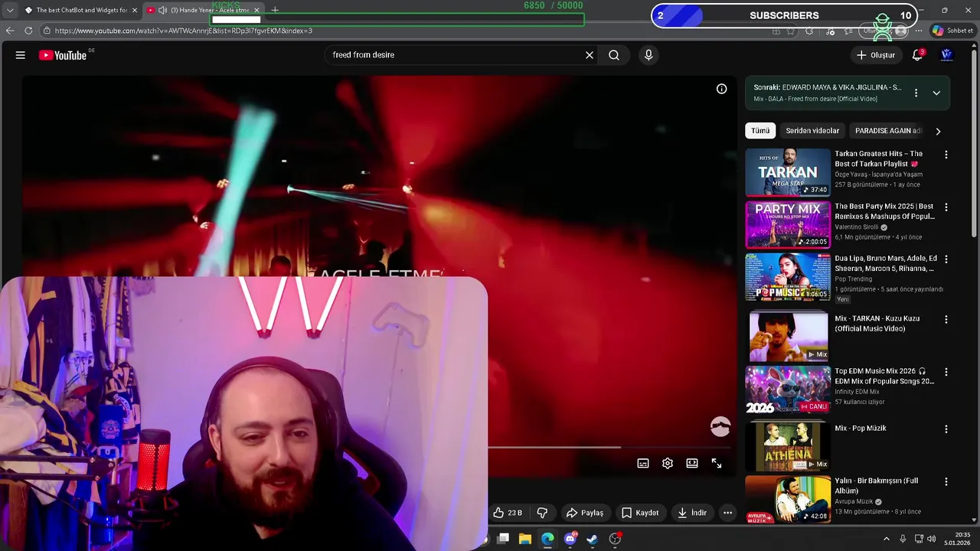Open the account avatar menu
Image resolution: width=980 pixels, height=551 pixels.
coord(946,55)
